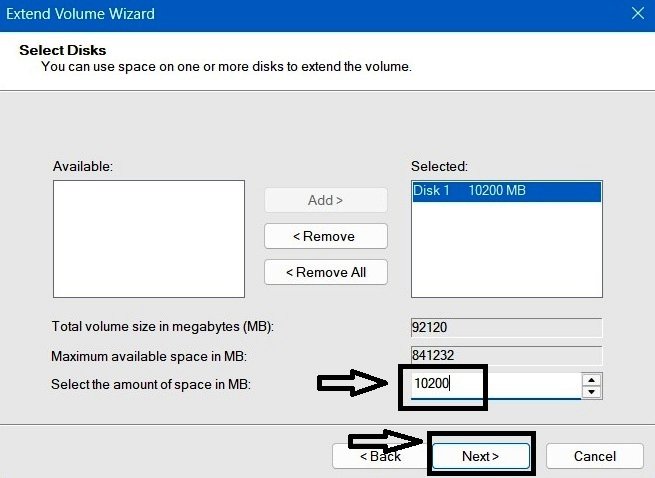Image resolution: width=655 pixels, height=478 pixels.
Task: Cancel the Extend Volume Wizard
Action: (x=594, y=456)
